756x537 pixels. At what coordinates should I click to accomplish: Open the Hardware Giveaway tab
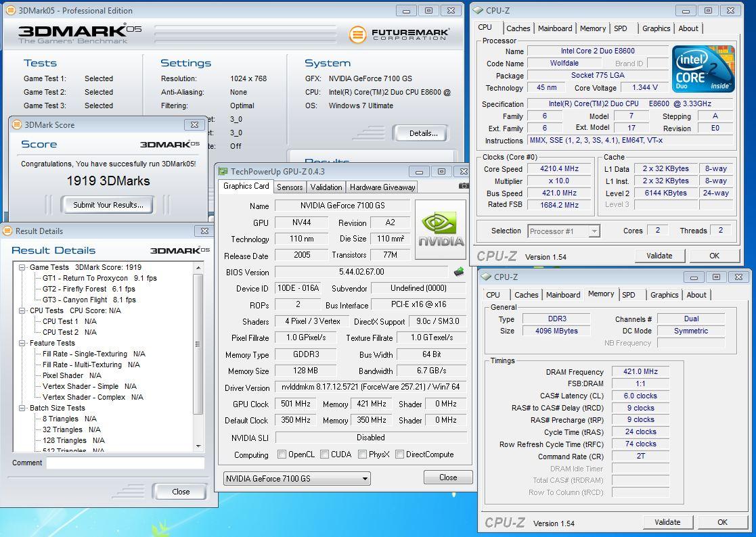click(382, 187)
